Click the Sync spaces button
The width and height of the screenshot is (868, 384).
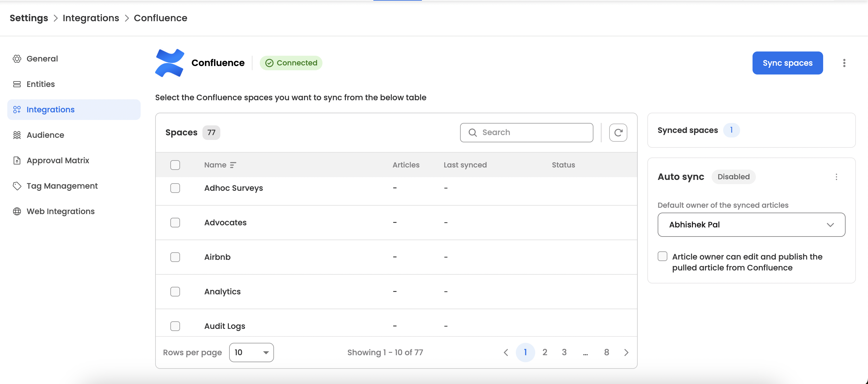(x=787, y=63)
